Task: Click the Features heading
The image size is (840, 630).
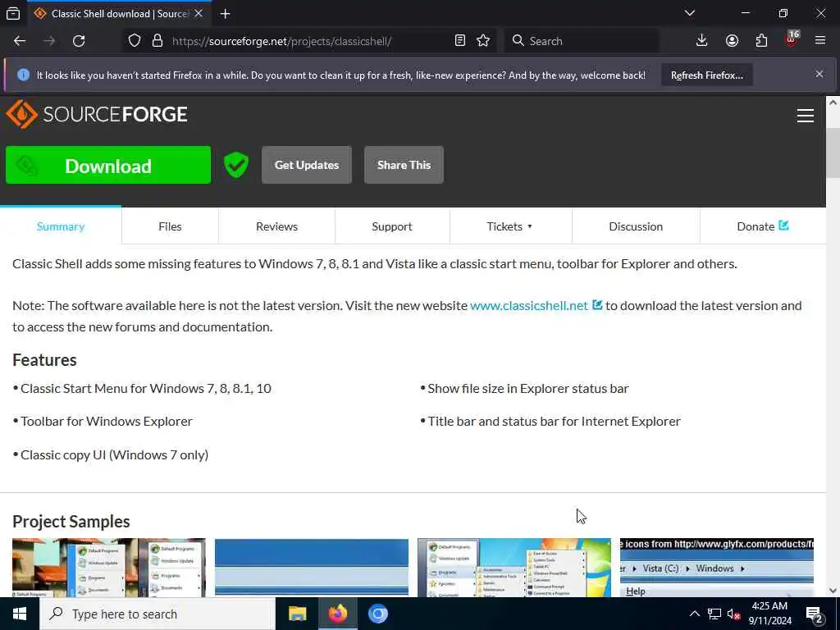Action: pos(44,360)
